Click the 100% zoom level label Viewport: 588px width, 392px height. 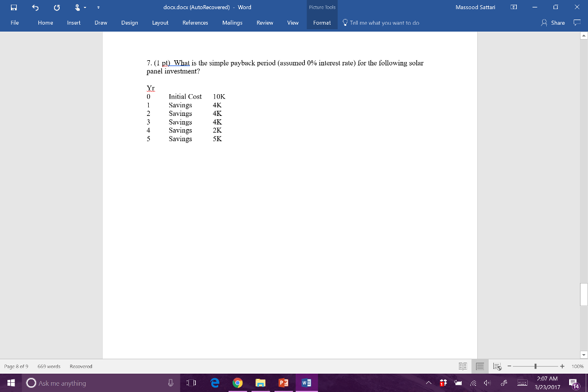point(577,367)
